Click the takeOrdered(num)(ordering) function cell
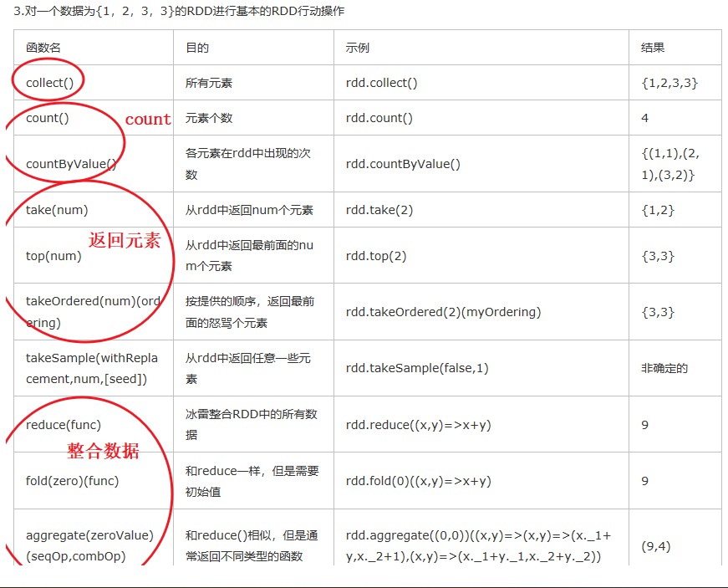 click(x=92, y=311)
